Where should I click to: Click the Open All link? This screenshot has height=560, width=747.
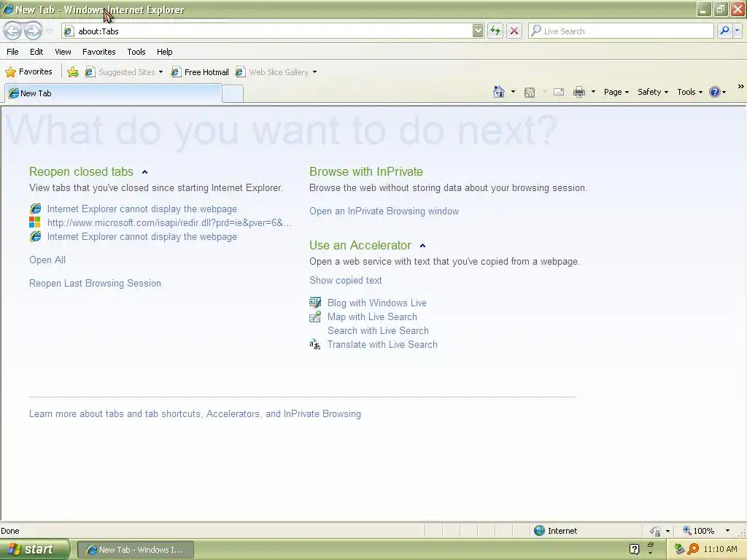pyautogui.click(x=47, y=260)
